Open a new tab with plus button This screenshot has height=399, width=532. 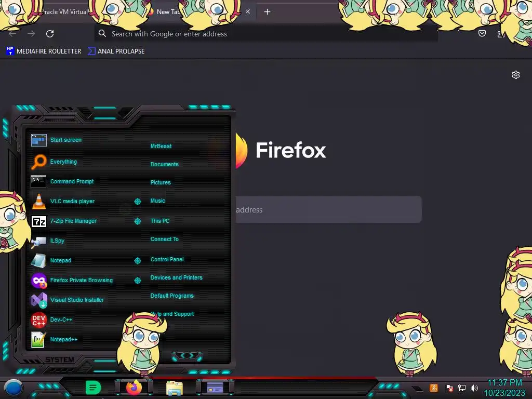coord(268,12)
